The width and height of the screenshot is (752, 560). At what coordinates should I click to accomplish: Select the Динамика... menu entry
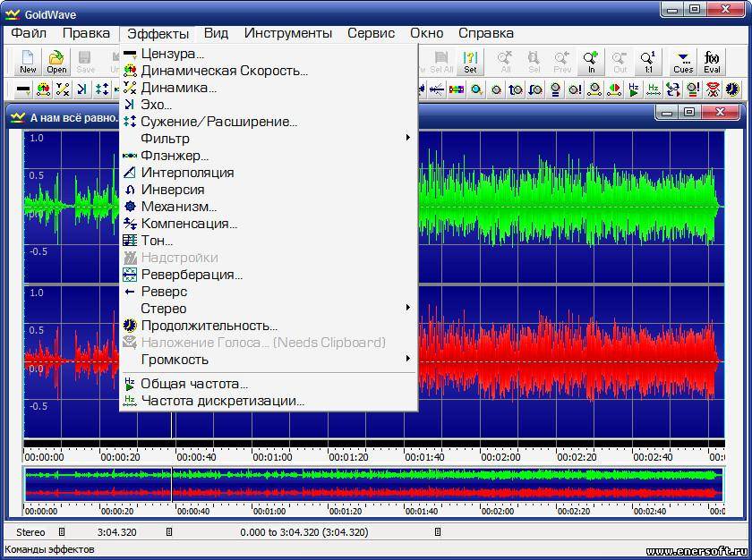pyautogui.click(x=269, y=88)
